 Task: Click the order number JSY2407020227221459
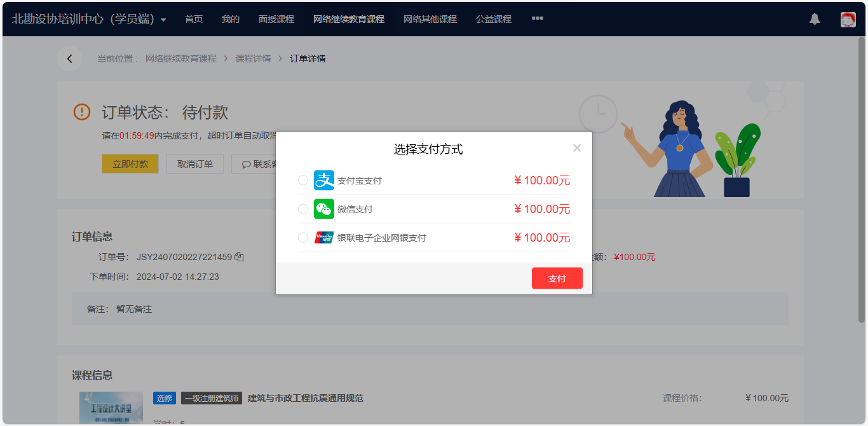tap(184, 257)
